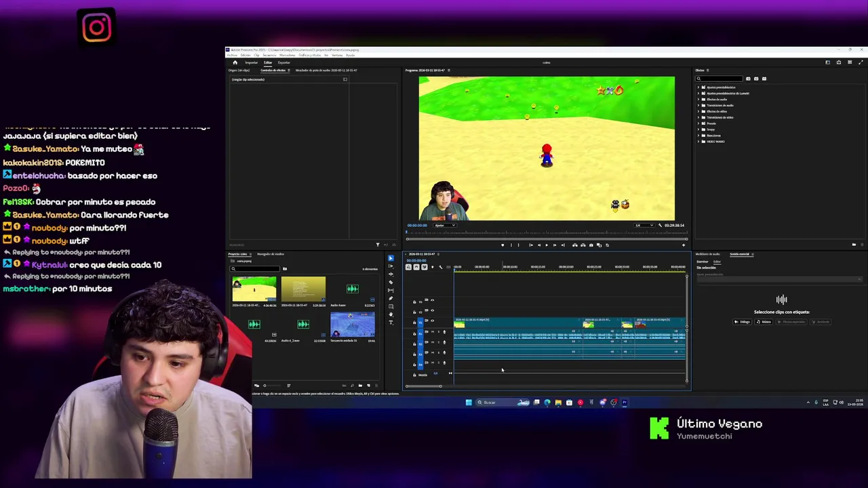Select the Ripple Edit tool

[391, 274]
